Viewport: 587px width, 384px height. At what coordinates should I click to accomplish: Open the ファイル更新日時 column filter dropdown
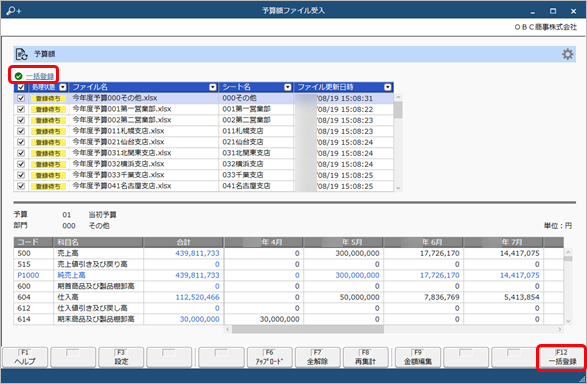(387, 87)
